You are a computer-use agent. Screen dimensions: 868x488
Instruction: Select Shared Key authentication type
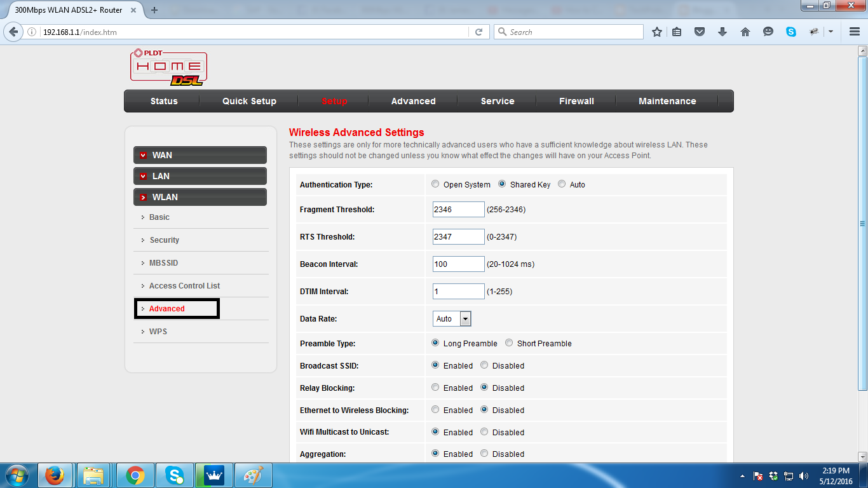coord(502,184)
